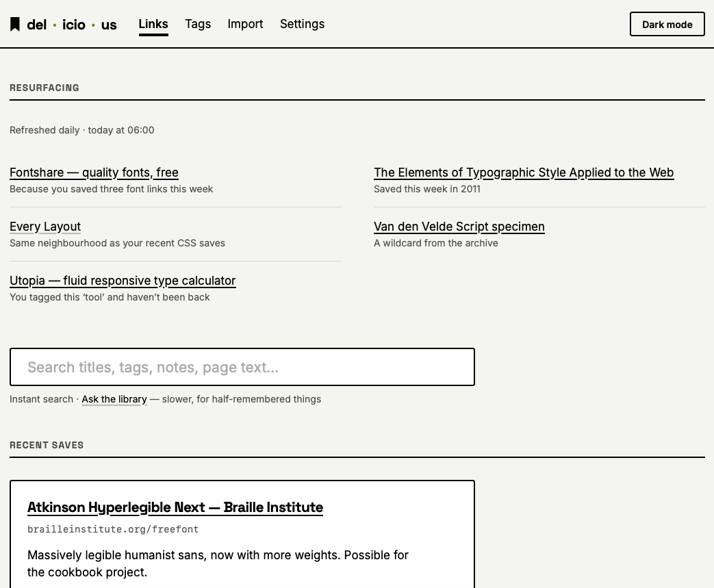This screenshot has height=588, width=714.
Task: Click 'Refreshed daily · today at 06:00' text
Action: coord(82,130)
